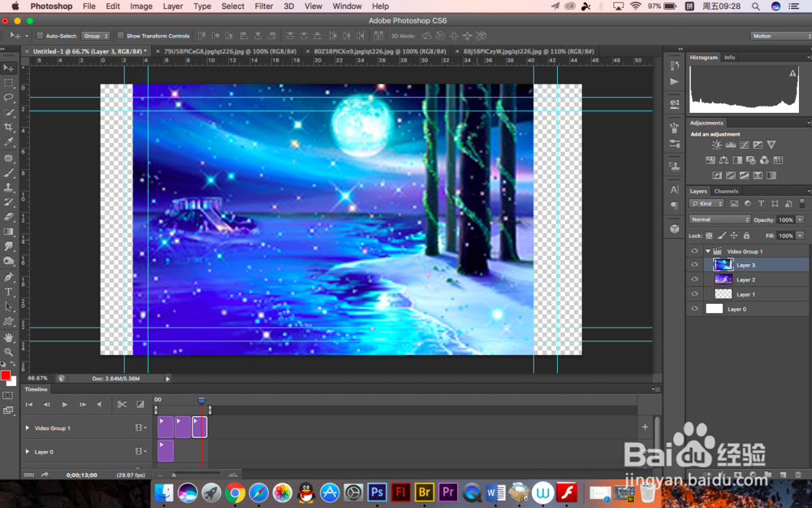Viewport: 812px width, 508px height.
Task: Open the Motion workspace dropdown
Action: 781,36
